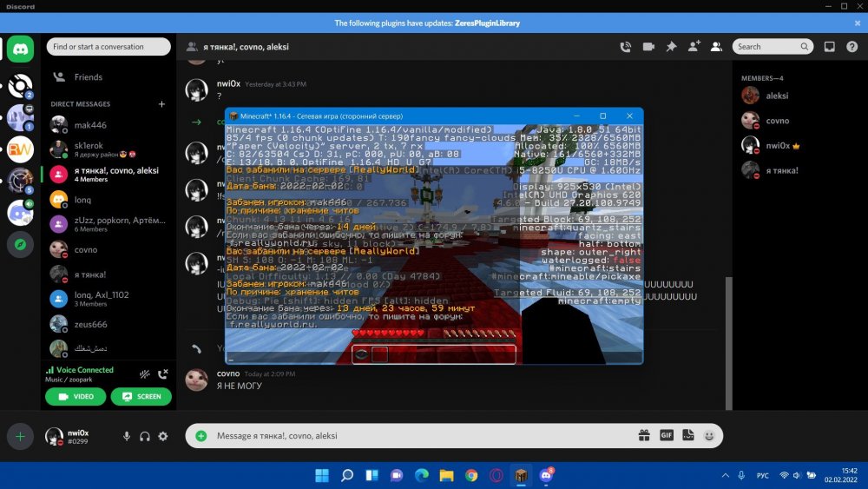Select member nwi0x in members list
Viewport: 868px width, 489px height.
point(799,146)
